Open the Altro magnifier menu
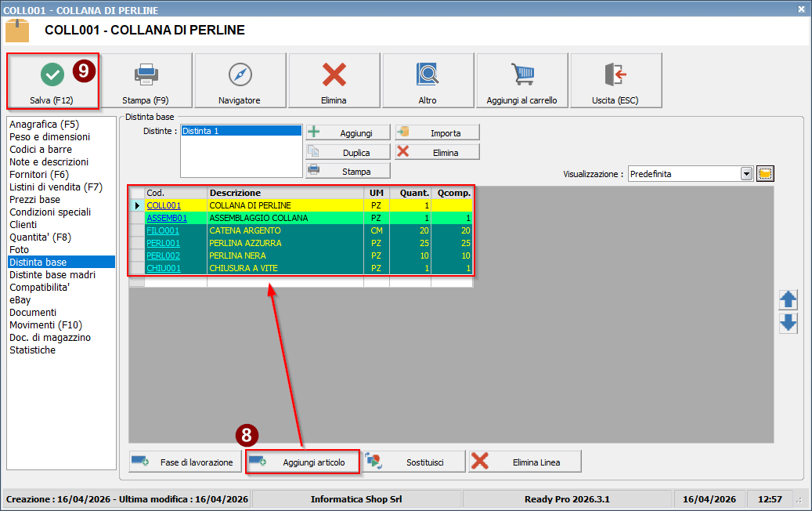The image size is (812, 511). click(428, 80)
